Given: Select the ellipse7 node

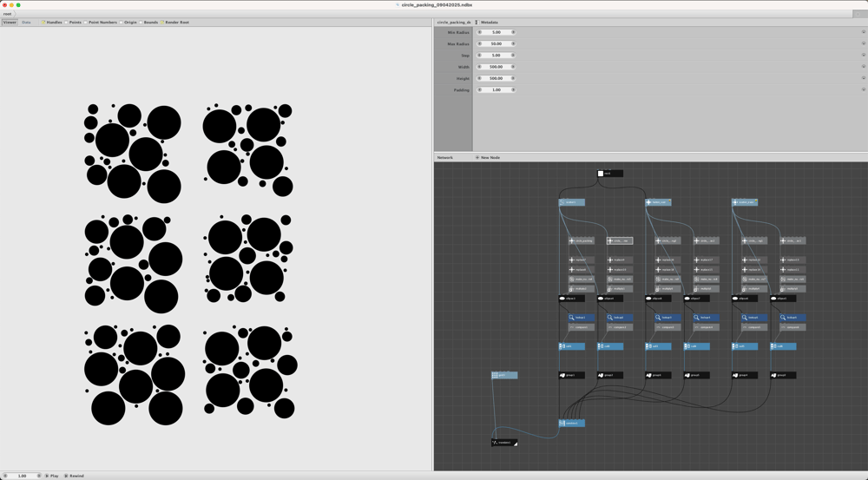Looking at the screenshot, I should pyautogui.click(x=697, y=299).
